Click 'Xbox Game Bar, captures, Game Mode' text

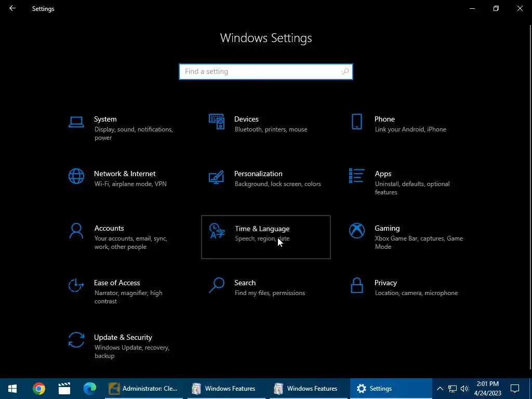pos(419,243)
